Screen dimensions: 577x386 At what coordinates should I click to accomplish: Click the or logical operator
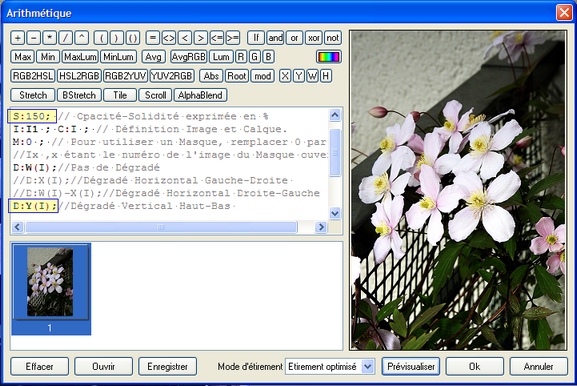294,38
